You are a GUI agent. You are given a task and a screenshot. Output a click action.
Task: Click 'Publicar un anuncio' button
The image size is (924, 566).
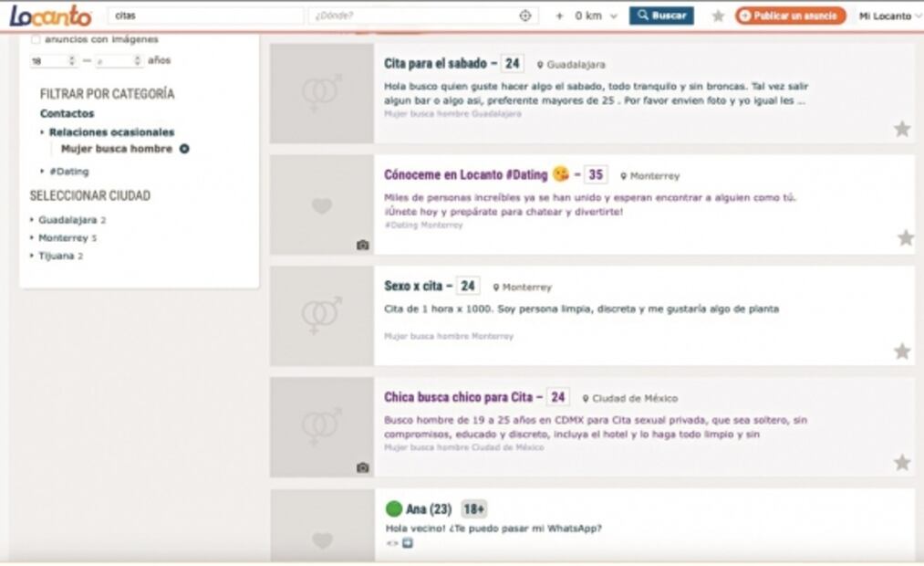(790, 16)
